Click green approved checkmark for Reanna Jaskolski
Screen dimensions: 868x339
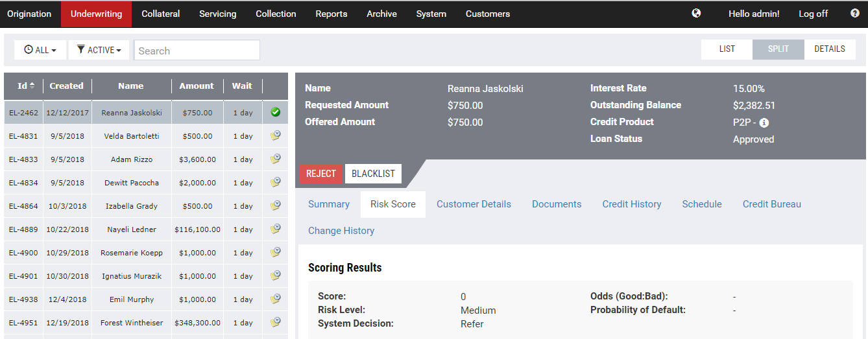[x=275, y=112]
